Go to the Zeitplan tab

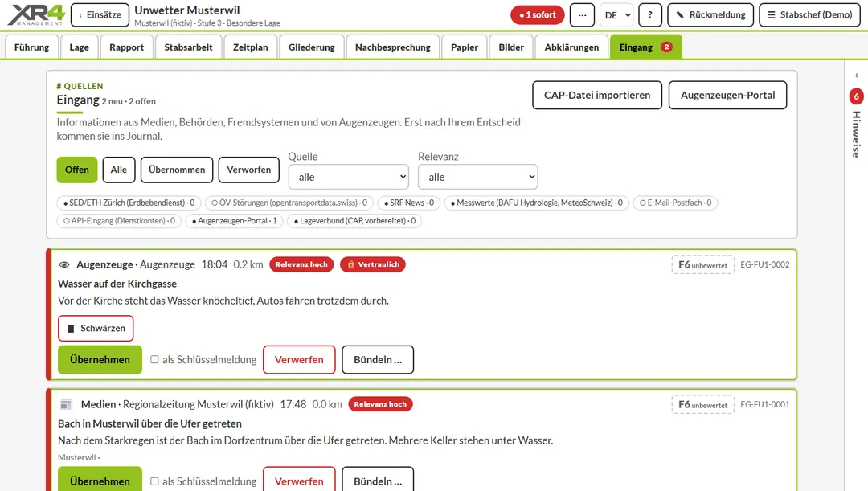(250, 47)
